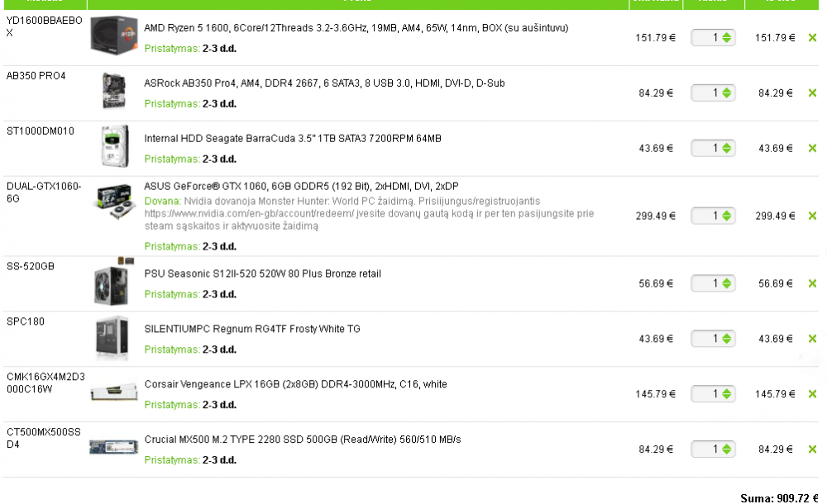827x504 pixels.
Task: Select the 84.29 € line total for ASRock
Action: tap(776, 93)
